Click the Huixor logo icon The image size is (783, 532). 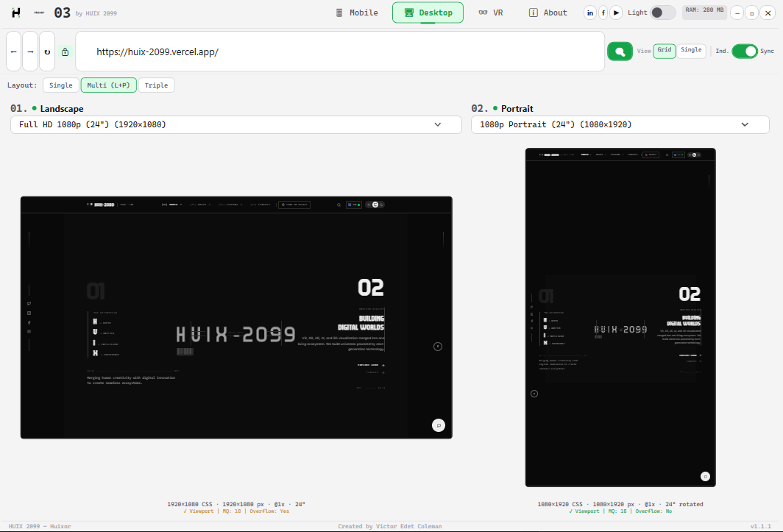click(x=16, y=13)
